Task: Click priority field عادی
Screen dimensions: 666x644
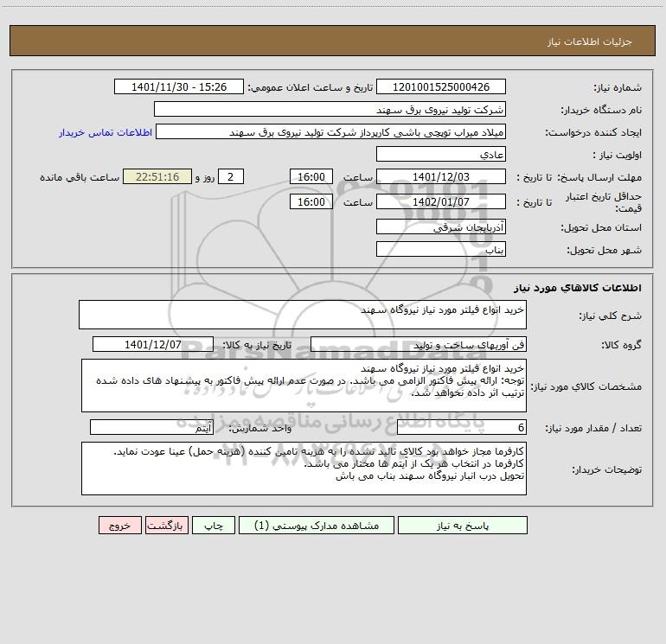Action: coord(441,154)
